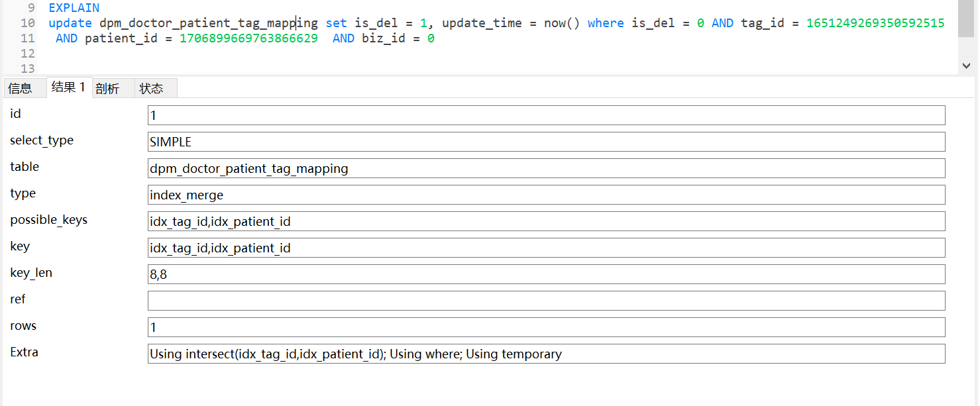Click the Extra label
980x406 pixels.
pos(24,352)
